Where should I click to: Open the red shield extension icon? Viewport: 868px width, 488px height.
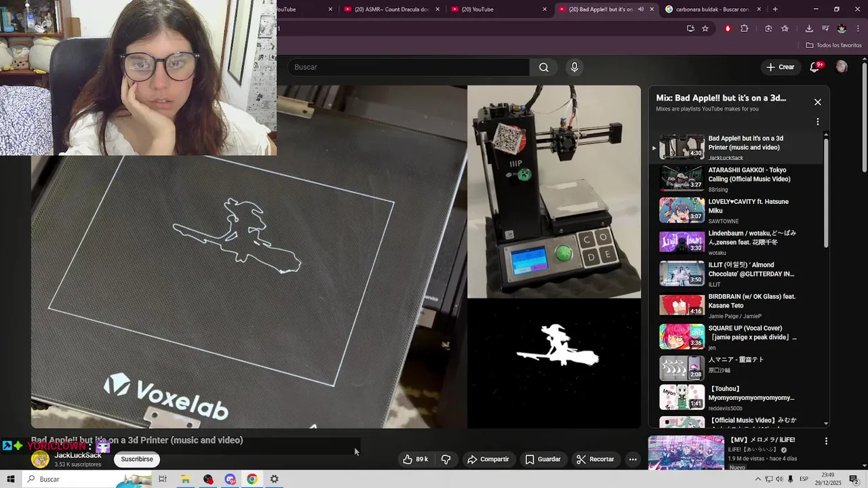tap(728, 28)
